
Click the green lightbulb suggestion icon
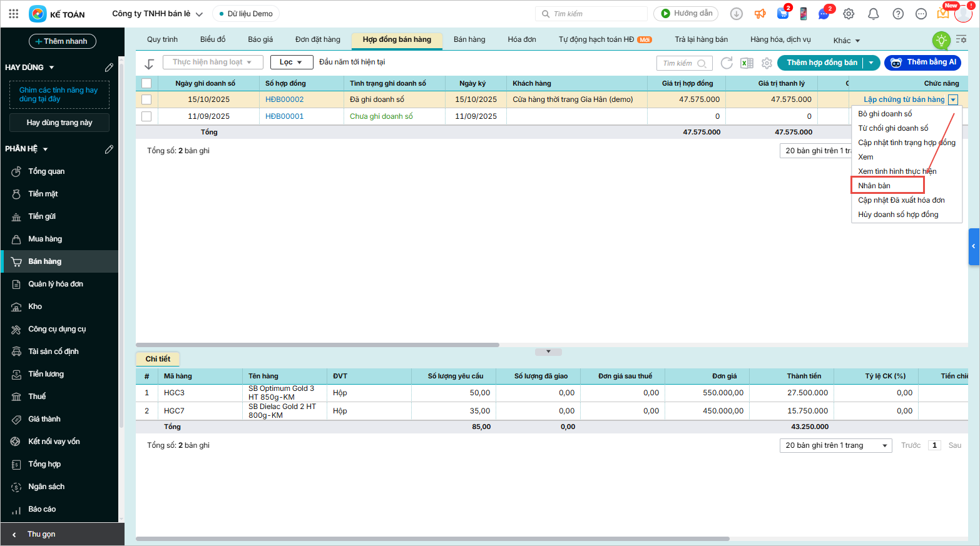(941, 41)
